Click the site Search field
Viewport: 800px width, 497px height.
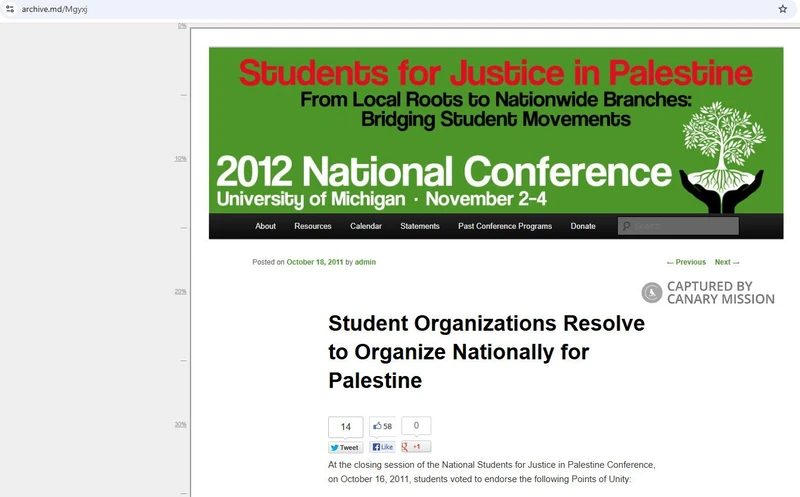coord(679,226)
